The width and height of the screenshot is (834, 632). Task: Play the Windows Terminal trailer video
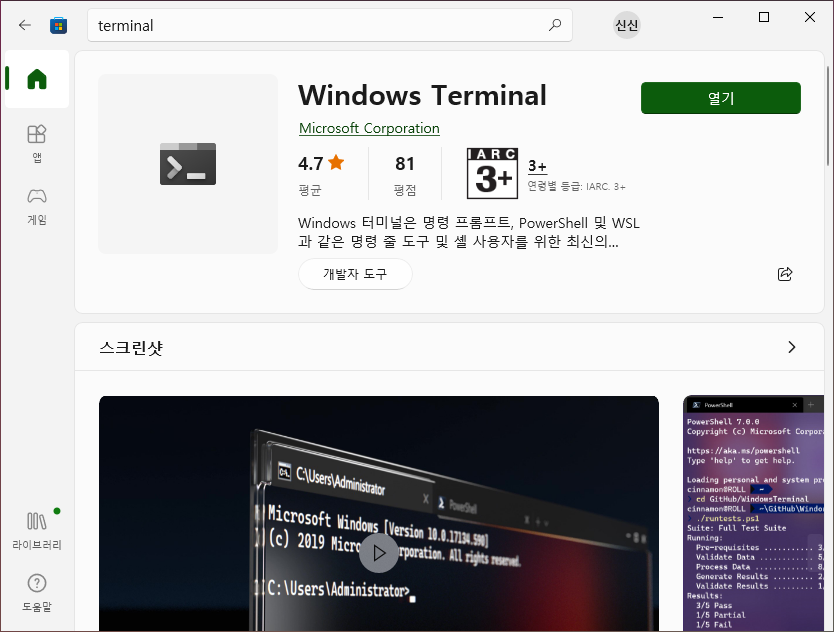coord(379,553)
